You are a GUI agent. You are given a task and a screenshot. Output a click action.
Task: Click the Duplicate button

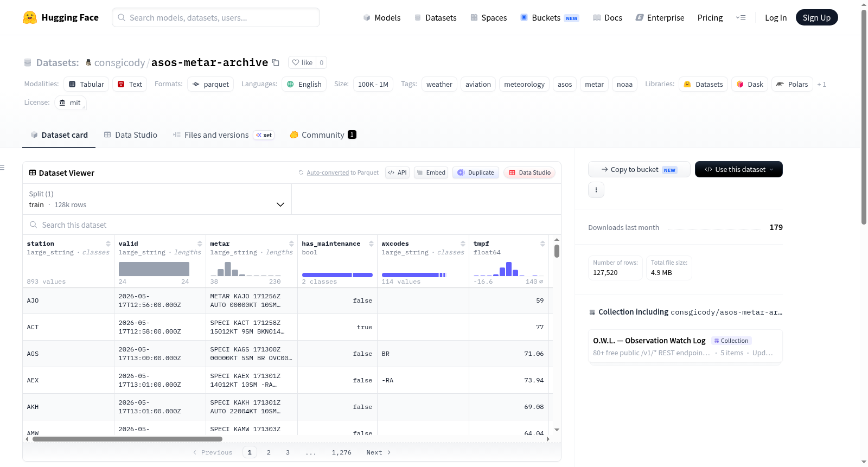[x=476, y=172]
